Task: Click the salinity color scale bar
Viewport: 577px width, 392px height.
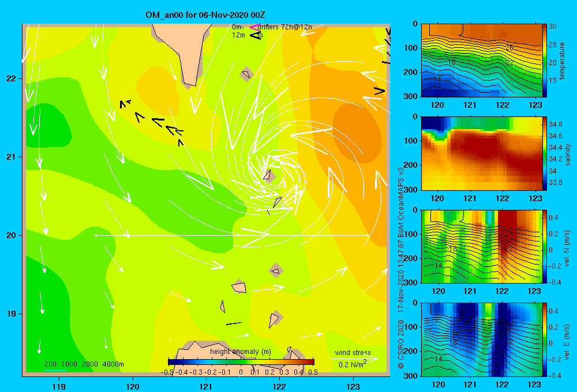Action: (544, 153)
